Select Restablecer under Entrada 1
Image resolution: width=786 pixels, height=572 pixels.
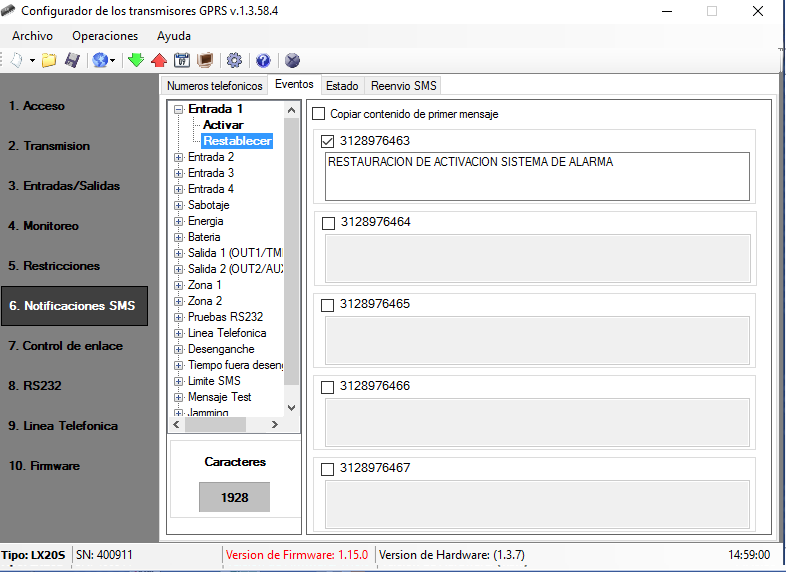[237, 141]
